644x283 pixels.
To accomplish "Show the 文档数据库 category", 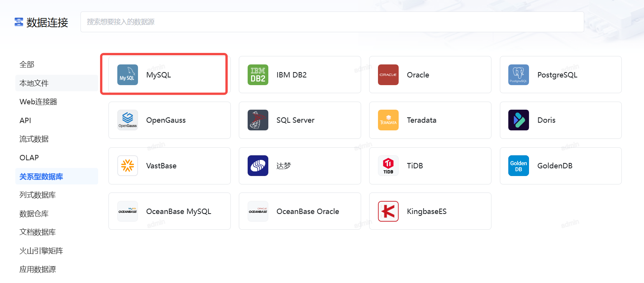I will (x=57, y=232).
